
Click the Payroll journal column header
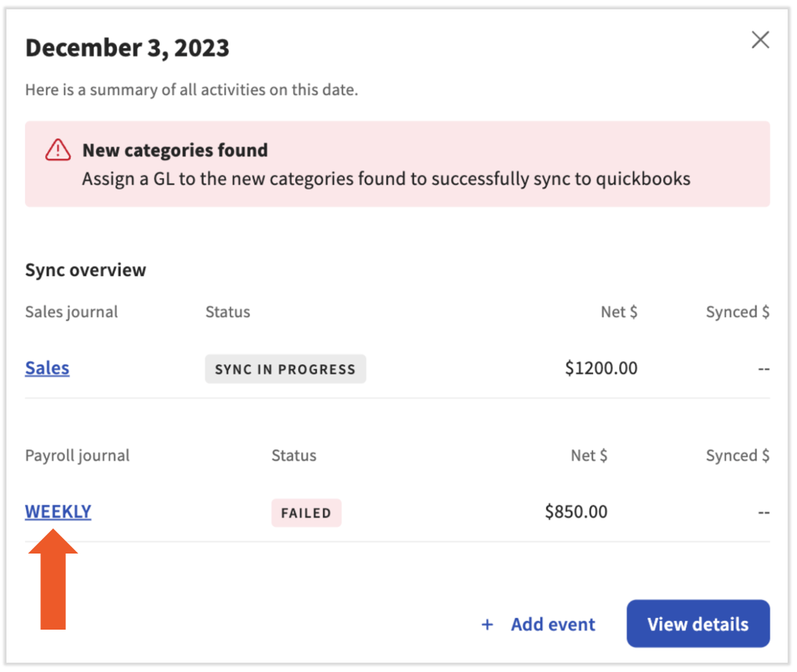(77, 455)
